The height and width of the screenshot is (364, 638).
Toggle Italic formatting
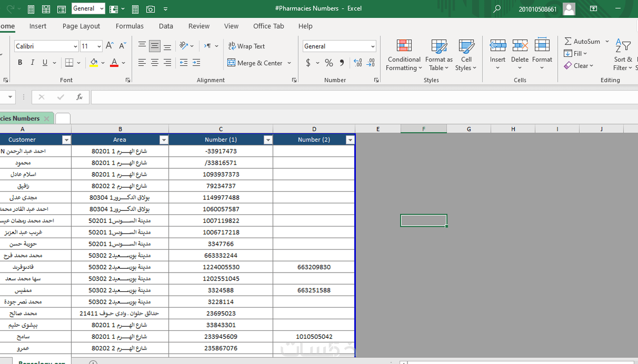point(32,63)
